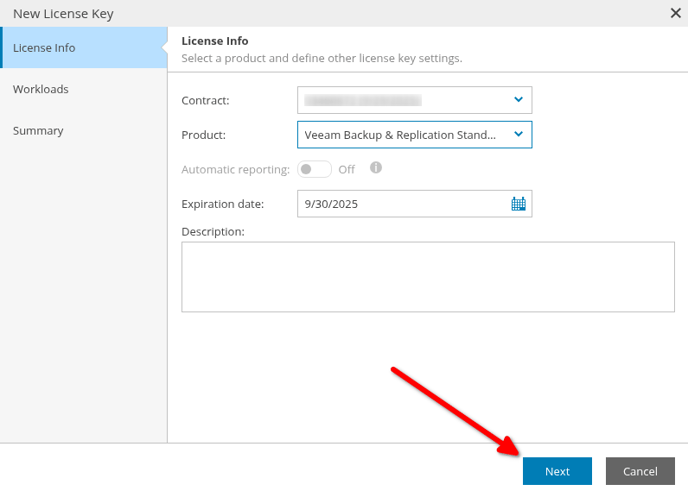
Task: Cancel the license key wizard
Action: 640,471
